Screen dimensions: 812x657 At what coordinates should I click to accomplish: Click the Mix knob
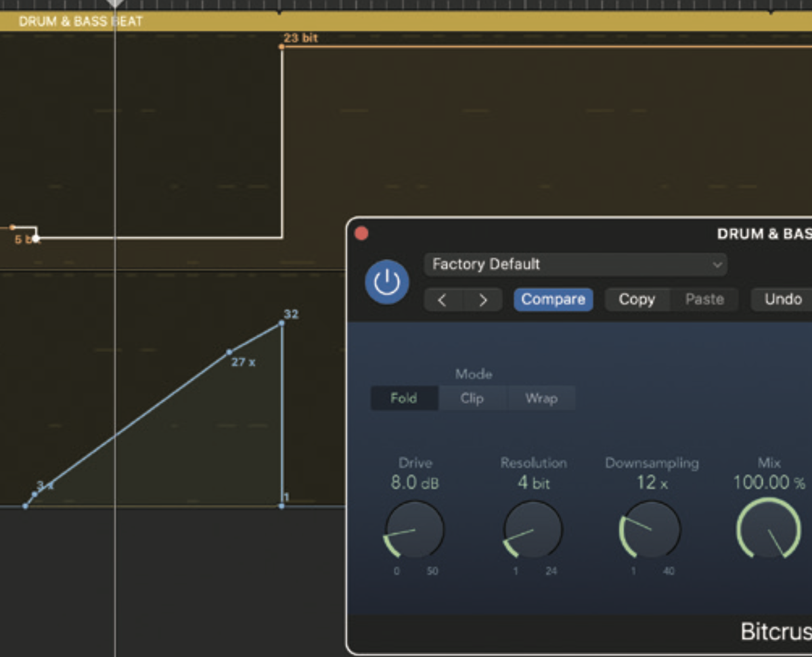coord(769,530)
